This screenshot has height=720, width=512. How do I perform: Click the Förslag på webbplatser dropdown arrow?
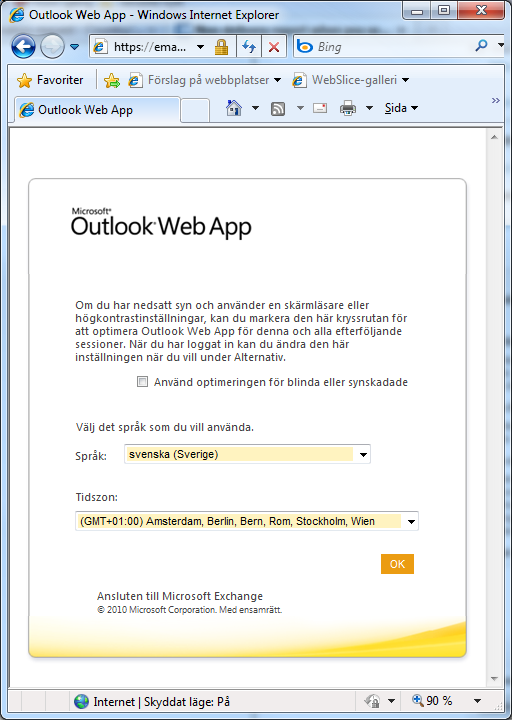click(x=277, y=80)
